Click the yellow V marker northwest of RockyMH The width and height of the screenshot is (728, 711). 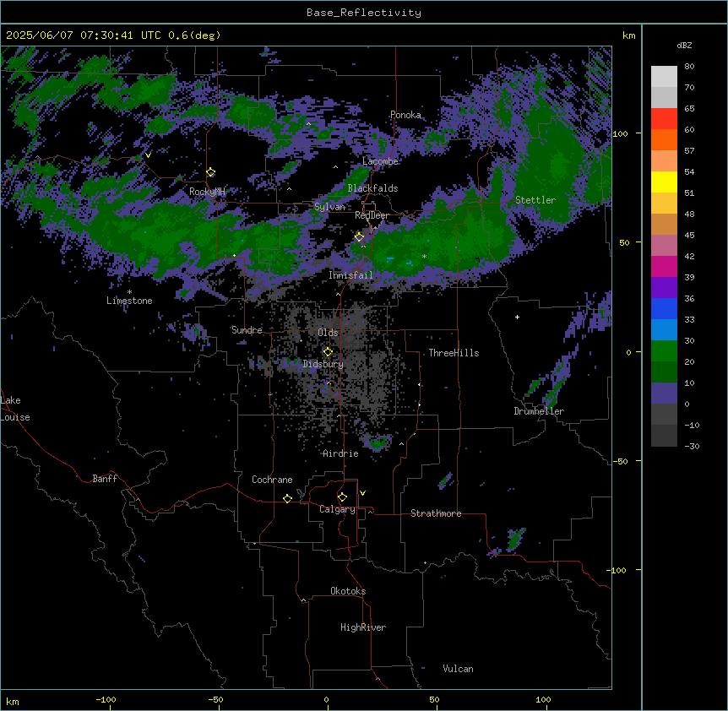[148, 155]
